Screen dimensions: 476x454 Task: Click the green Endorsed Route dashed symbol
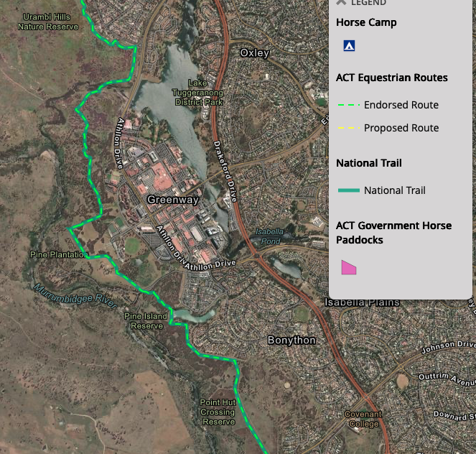point(348,105)
